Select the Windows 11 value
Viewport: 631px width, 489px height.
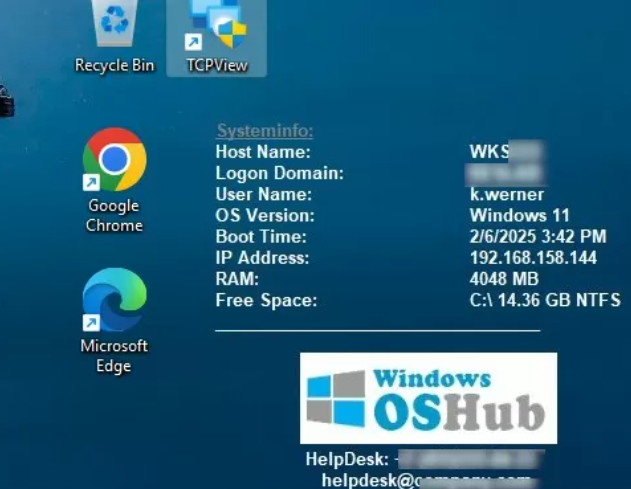point(520,216)
